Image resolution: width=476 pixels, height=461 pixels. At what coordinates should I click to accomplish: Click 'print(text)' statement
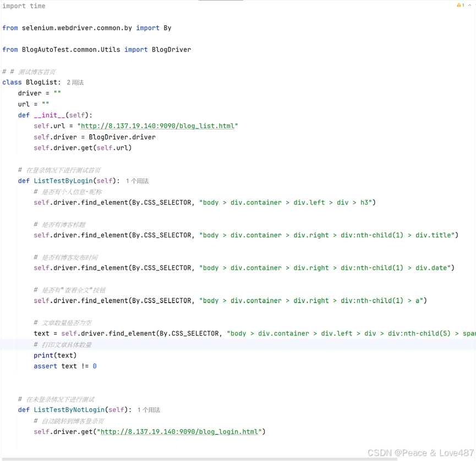coord(55,355)
